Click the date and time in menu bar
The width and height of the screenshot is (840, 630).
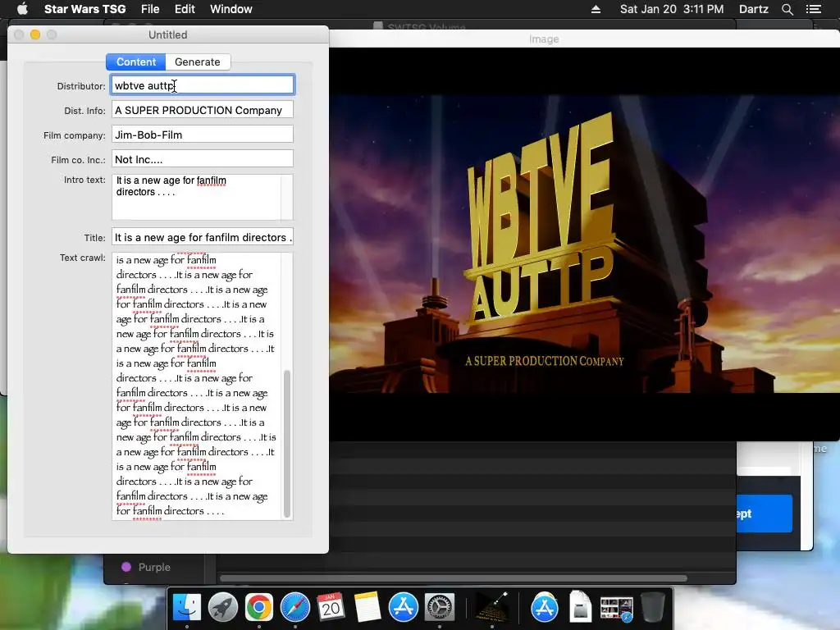coord(672,9)
